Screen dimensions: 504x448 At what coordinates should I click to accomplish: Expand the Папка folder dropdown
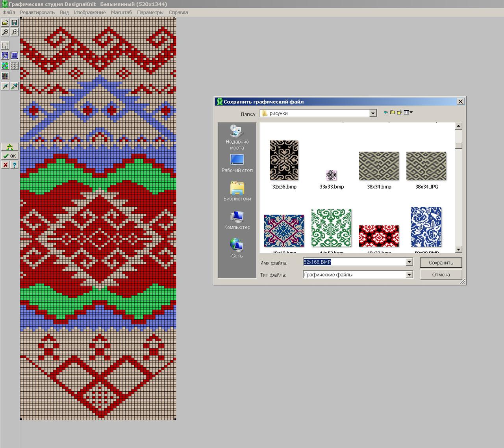(x=373, y=113)
